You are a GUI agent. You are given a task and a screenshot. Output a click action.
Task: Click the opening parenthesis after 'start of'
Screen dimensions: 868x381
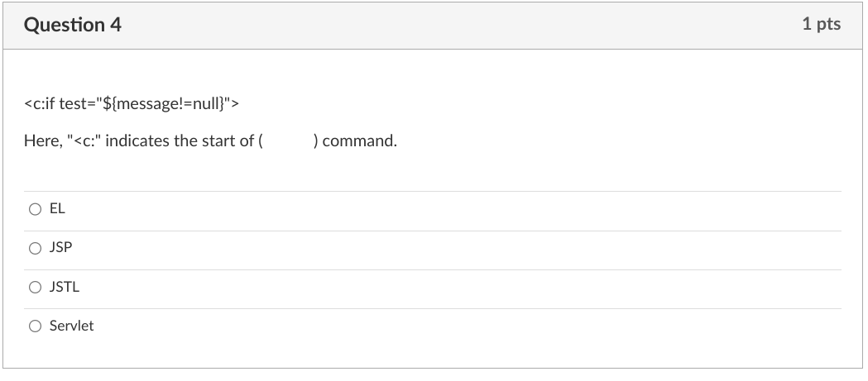click(x=261, y=141)
